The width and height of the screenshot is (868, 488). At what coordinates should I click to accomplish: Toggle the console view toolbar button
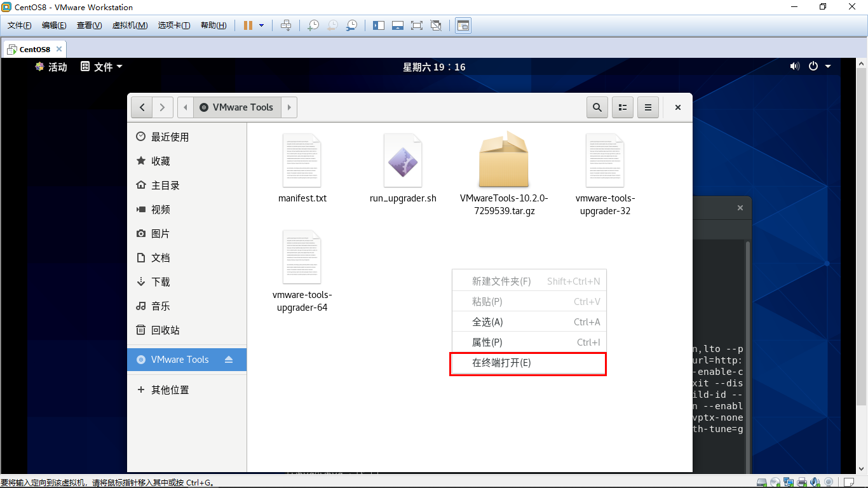point(463,25)
